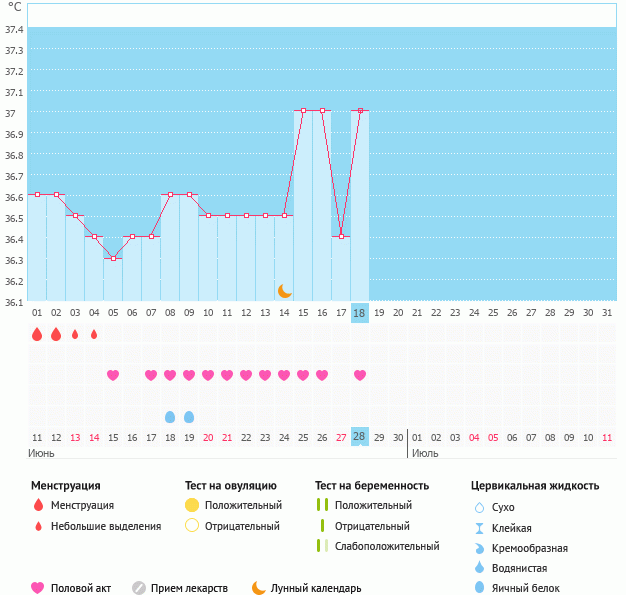Click the Сухо cervical fluid legend icon
This screenshot has width=626, height=595.
coord(479,508)
